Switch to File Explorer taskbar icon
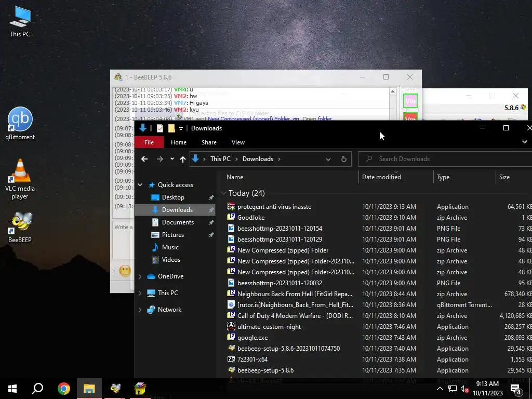 click(89, 389)
